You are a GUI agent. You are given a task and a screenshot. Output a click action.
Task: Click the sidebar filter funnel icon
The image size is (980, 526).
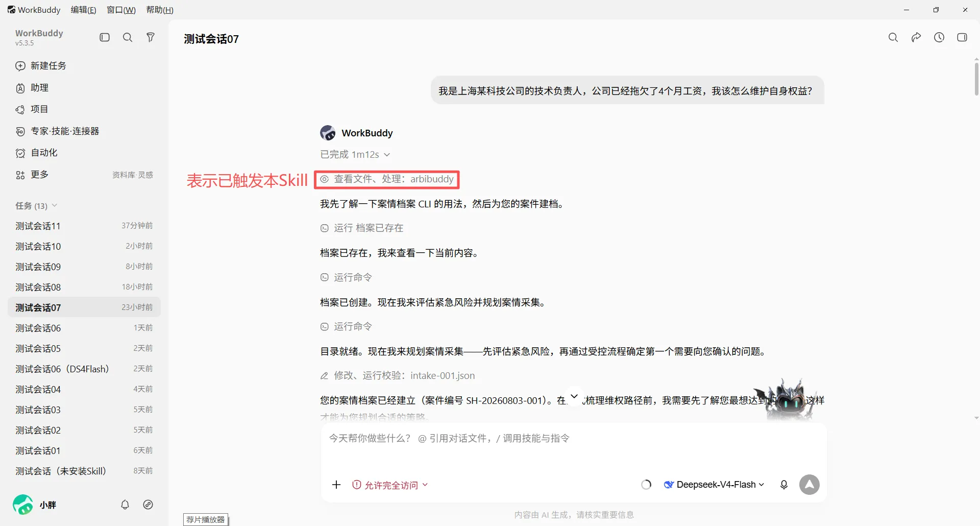tap(151, 37)
